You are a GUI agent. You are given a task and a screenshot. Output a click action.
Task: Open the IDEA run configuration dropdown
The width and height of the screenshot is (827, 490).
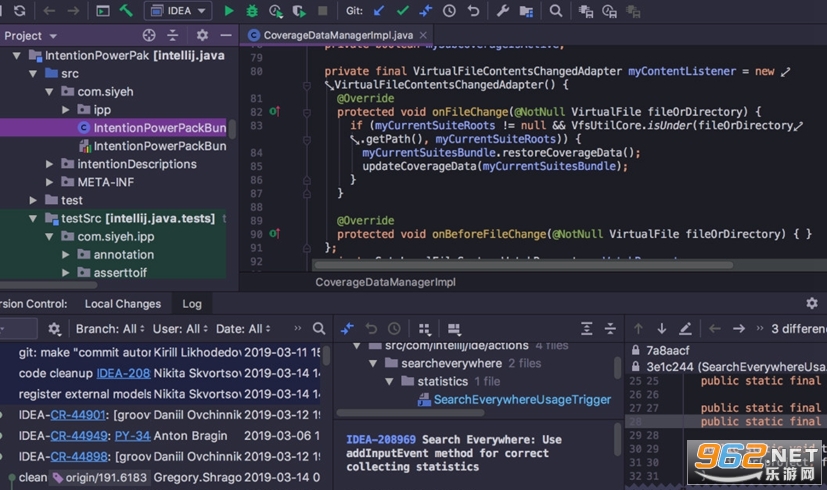pos(178,11)
